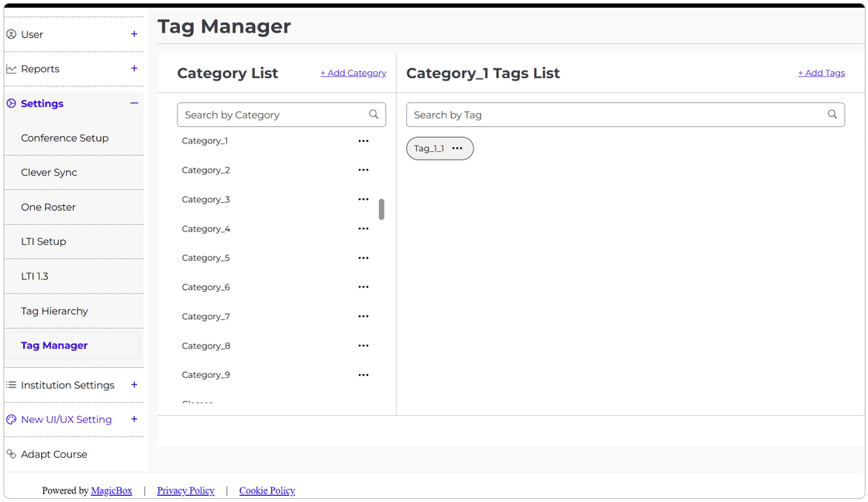Expand the Reports section with its plus

click(134, 69)
